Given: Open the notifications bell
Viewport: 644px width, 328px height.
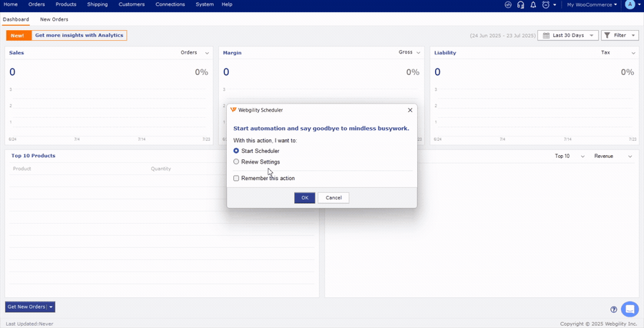Looking at the screenshot, I should (533, 5).
